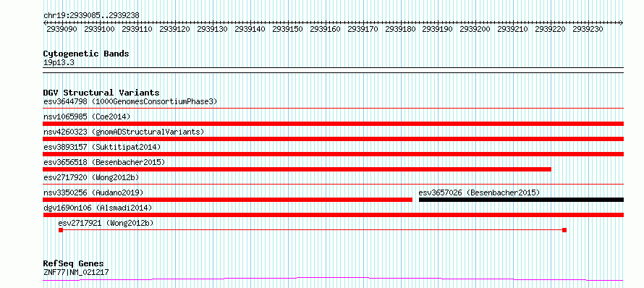This screenshot has width=644, height=288.
Task: Select the nsv3350256 Audano2019 red bar
Action: click(227, 200)
